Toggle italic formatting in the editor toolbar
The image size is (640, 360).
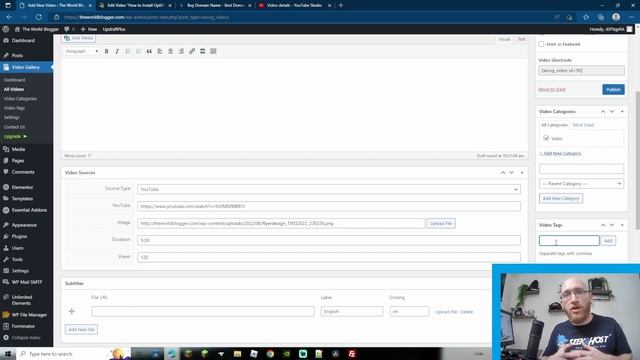point(117,51)
